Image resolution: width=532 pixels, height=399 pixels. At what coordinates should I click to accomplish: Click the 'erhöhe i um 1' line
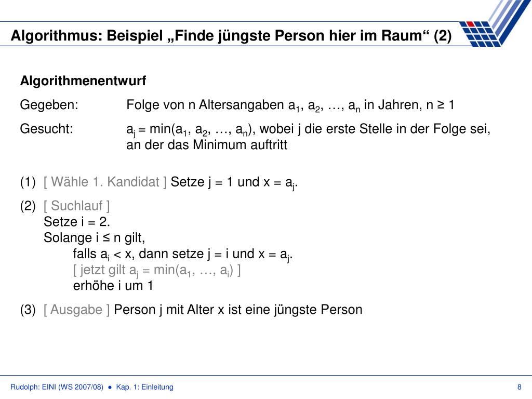tap(113, 286)
